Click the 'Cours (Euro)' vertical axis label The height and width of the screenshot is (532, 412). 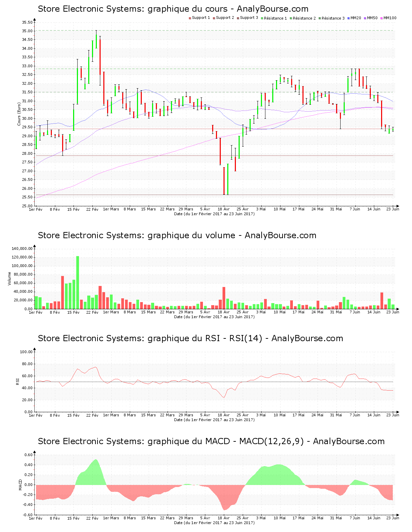[19, 114]
